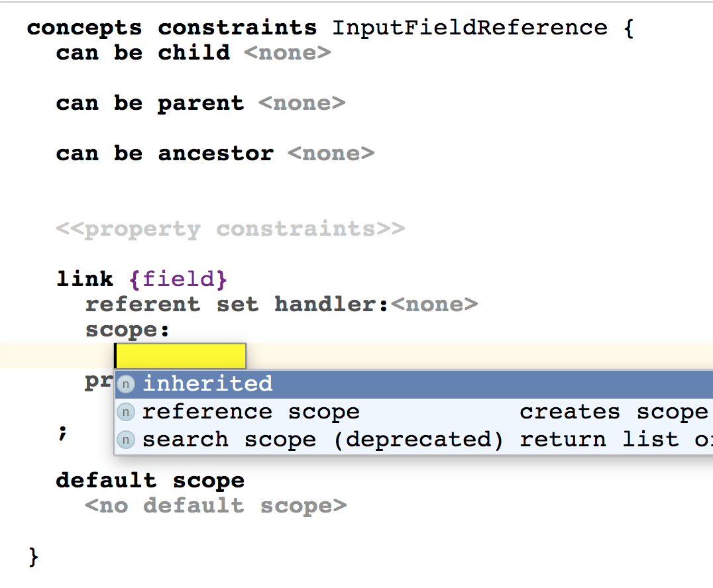Click the <none> placeholder after "can be child"
713x588 pixels.
pyautogui.click(x=287, y=52)
